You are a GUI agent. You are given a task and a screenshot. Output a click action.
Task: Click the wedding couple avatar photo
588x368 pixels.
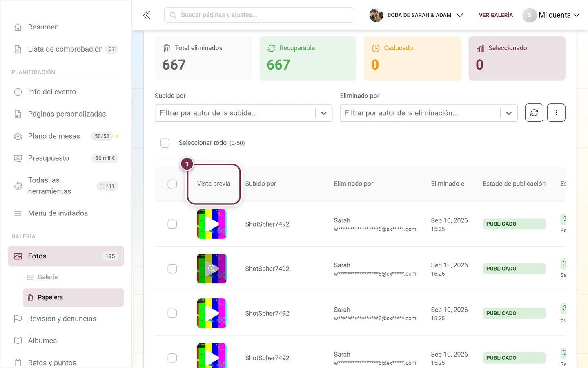click(376, 15)
